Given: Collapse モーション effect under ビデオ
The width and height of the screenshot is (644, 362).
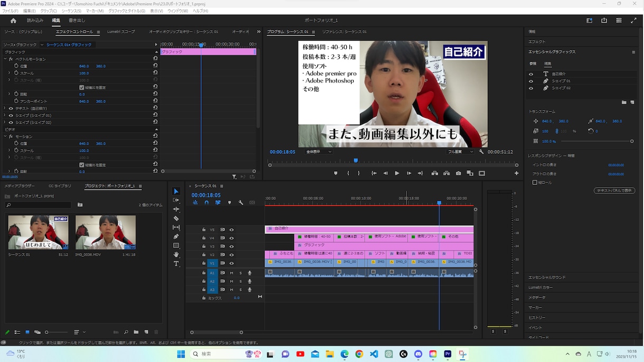Looking at the screenshot, I should (x=5, y=136).
